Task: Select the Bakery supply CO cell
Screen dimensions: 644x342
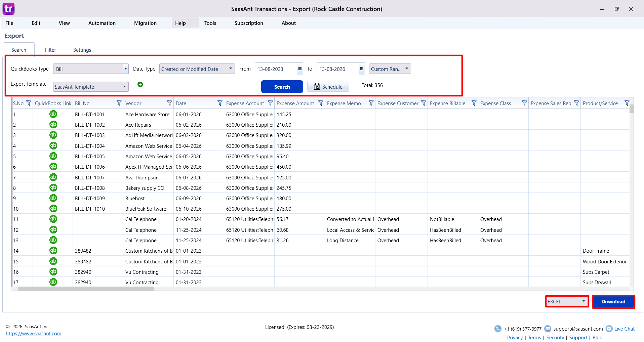Action: click(148, 188)
